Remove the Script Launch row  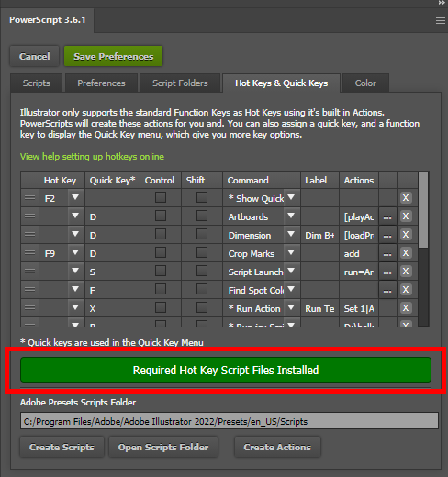406,272
